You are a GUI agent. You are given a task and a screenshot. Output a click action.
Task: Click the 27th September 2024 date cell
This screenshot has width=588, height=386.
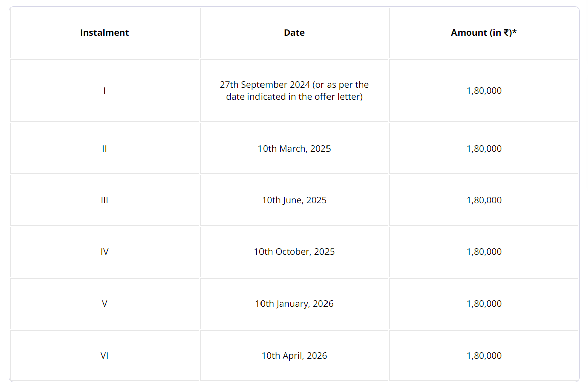click(x=294, y=90)
